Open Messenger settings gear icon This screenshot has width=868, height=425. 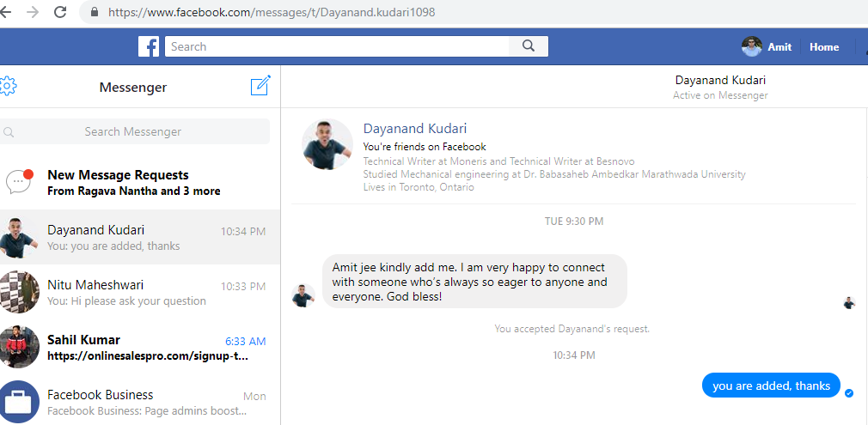pyautogui.click(x=8, y=86)
